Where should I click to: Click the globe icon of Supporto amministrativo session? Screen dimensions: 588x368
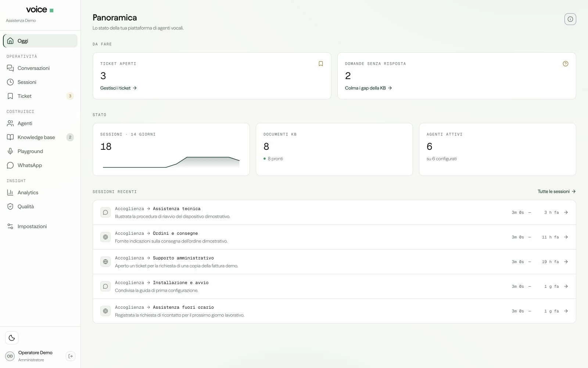click(x=105, y=262)
